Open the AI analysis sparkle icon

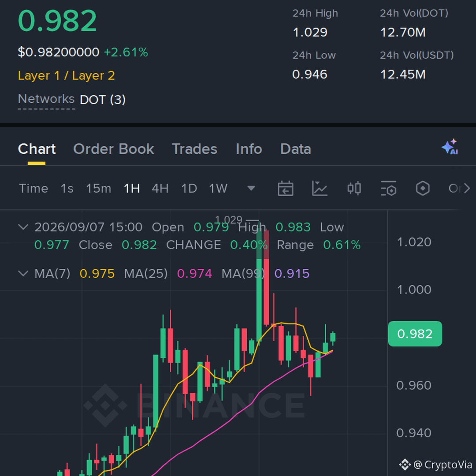pyautogui.click(x=450, y=147)
